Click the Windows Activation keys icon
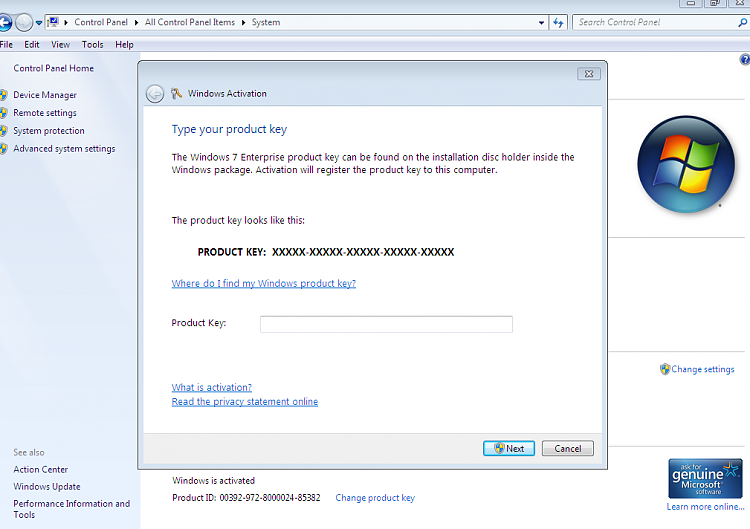Image resolution: width=750 pixels, height=529 pixels. click(x=176, y=93)
